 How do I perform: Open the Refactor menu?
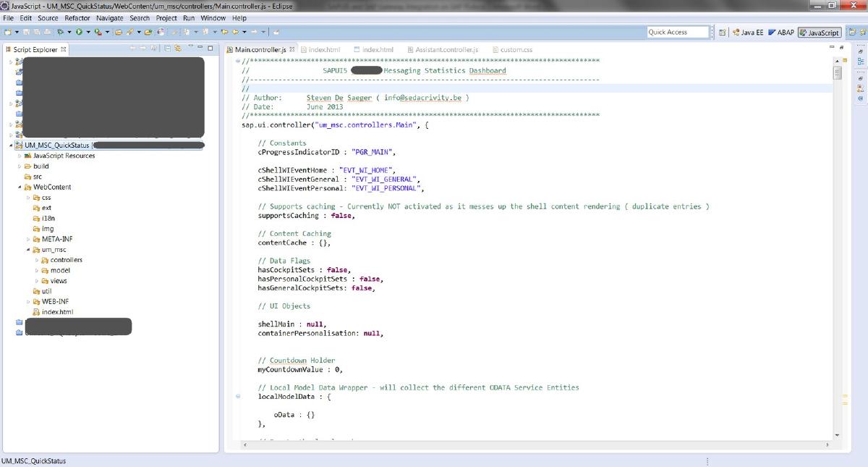click(77, 17)
